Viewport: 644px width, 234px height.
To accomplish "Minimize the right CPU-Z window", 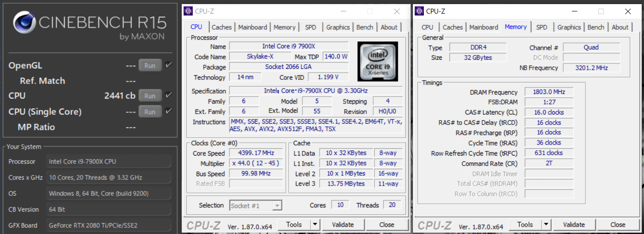I will (x=575, y=11).
